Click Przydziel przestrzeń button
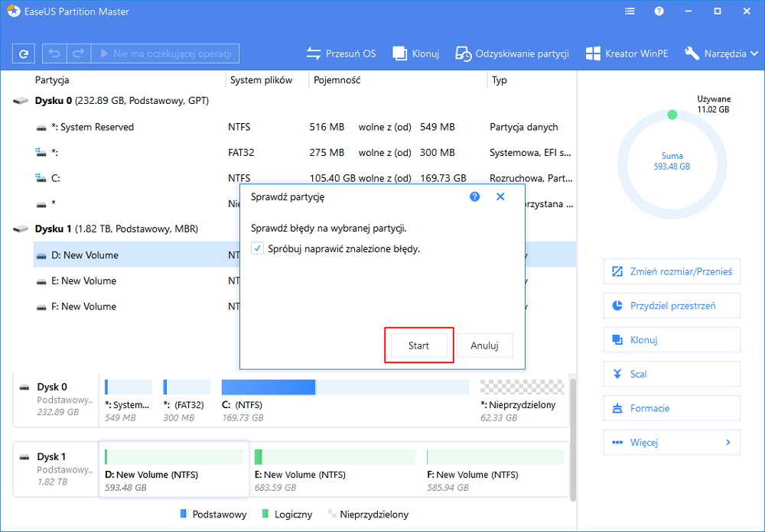Image resolution: width=765 pixels, height=532 pixels. click(672, 306)
